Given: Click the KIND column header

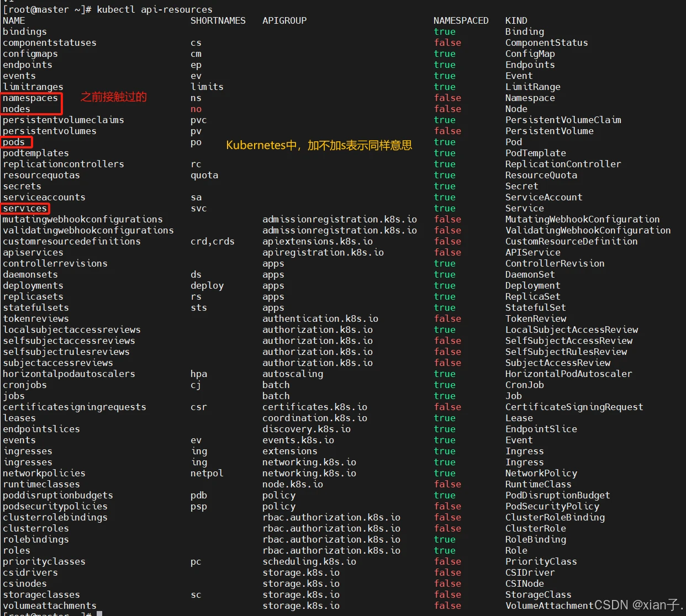Looking at the screenshot, I should 516,21.
